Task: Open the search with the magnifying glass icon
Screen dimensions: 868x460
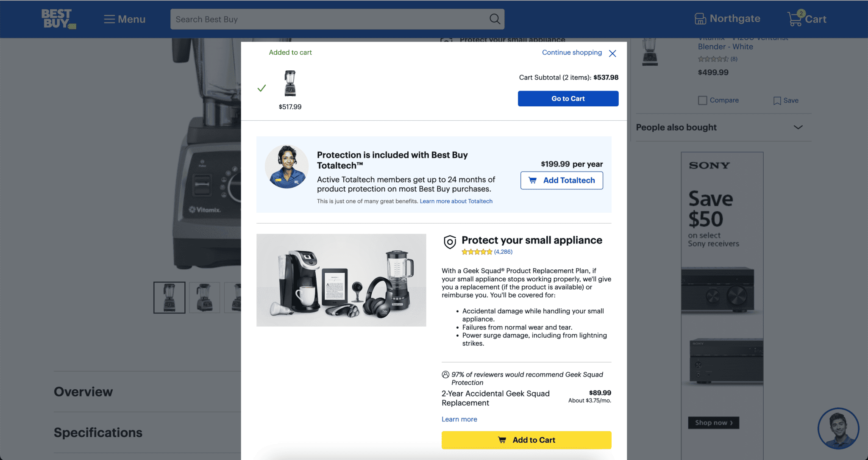Action: 494,19
